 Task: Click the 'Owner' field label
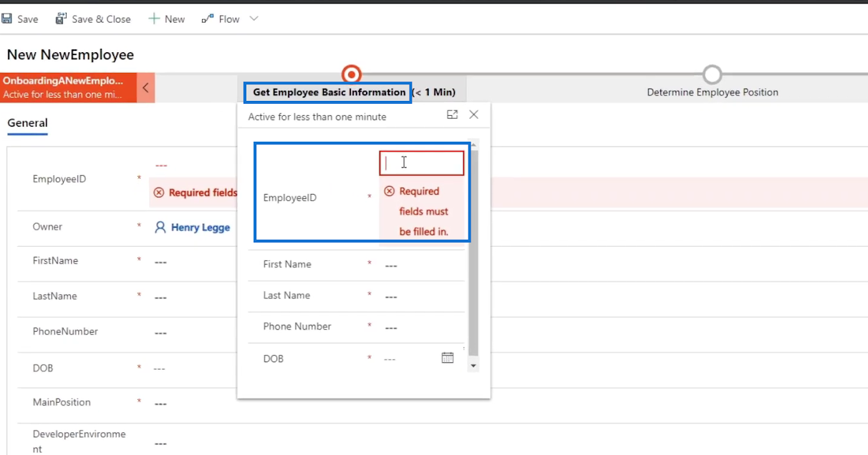[47, 227]
